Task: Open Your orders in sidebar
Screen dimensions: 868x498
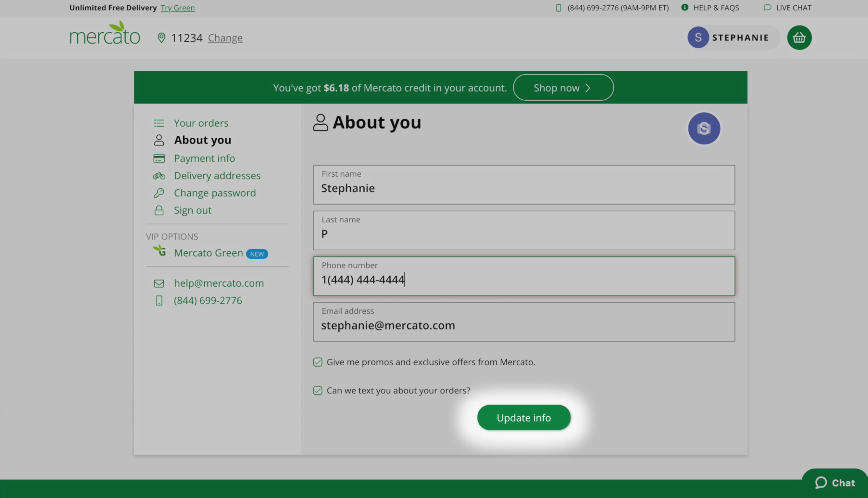Action: coord(201,123)
